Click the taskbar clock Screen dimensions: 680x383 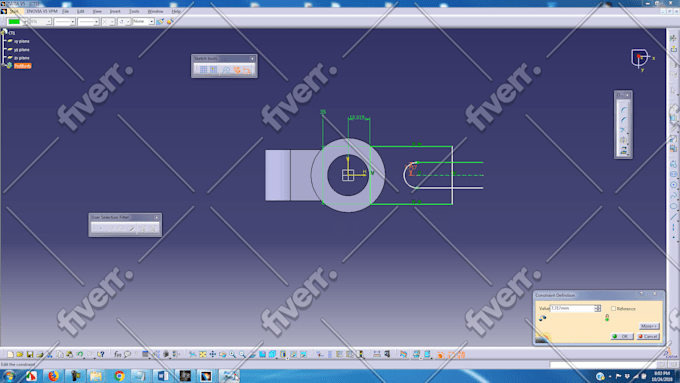pyautogui.click(x=661, y=376)
